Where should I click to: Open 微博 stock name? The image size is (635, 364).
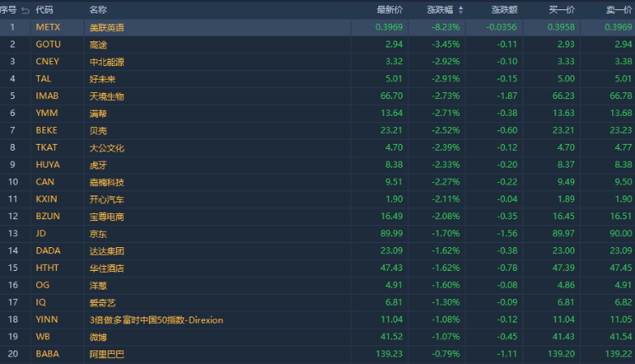click(98, 337)
